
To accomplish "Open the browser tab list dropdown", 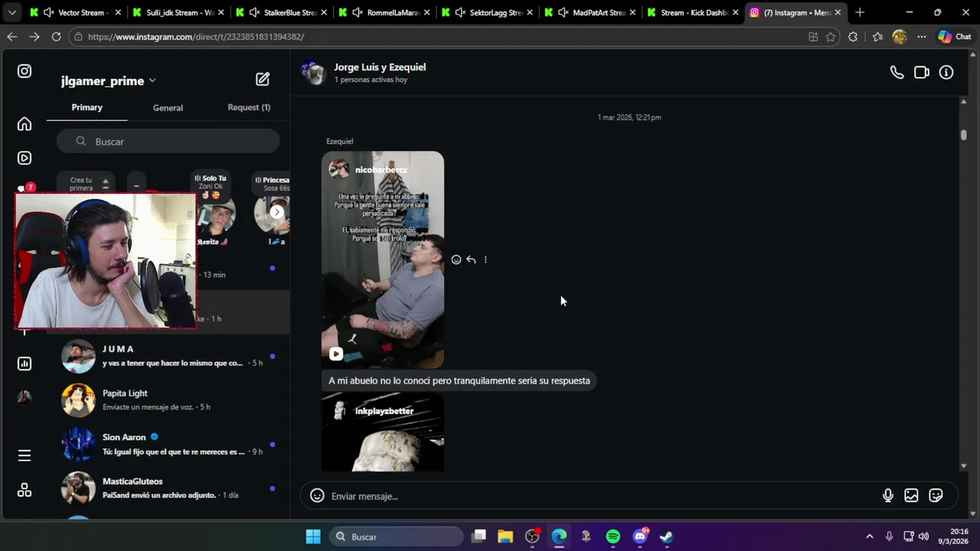I will [x=12, y=12].
